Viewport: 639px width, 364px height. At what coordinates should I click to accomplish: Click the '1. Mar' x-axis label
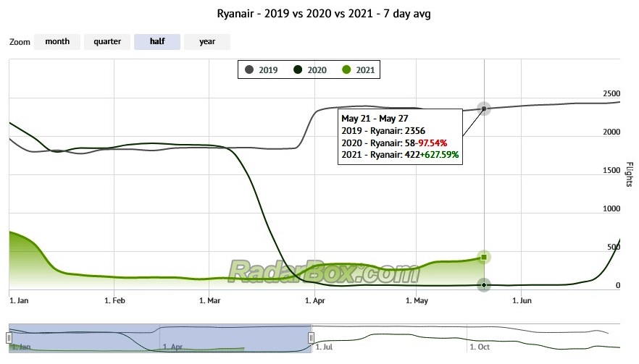click(x=209, y=300)
